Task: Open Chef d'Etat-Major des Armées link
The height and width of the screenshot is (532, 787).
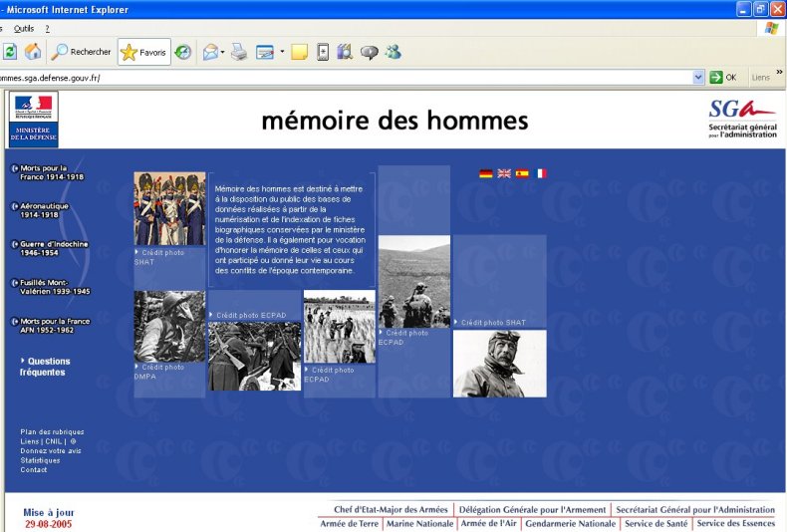Action: click(391, 509)
